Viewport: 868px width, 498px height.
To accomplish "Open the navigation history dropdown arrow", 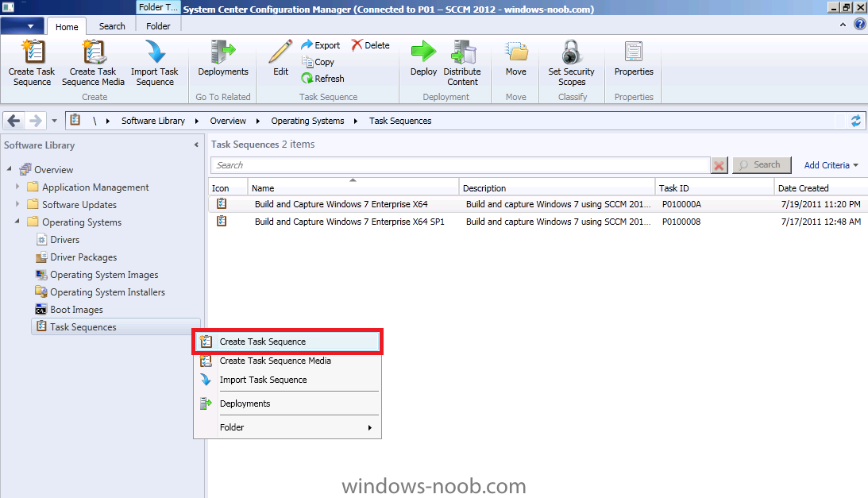I will coord(54,120).
